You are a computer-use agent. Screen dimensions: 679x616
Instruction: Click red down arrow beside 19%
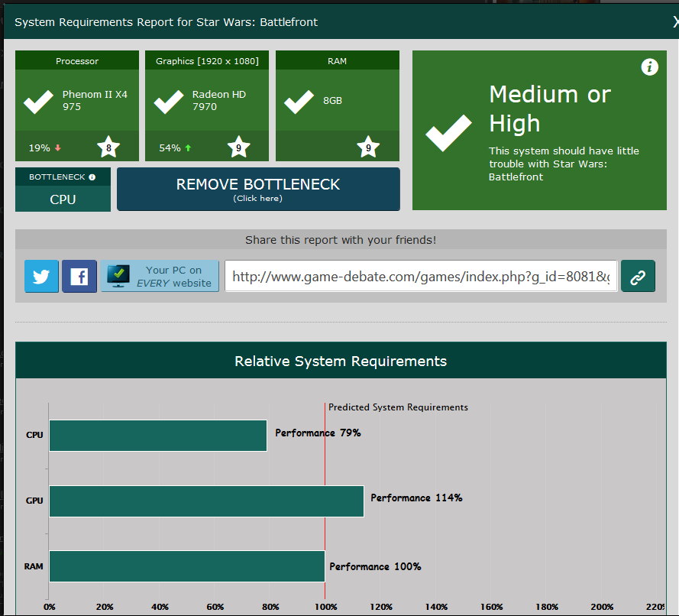pos(58,148)
